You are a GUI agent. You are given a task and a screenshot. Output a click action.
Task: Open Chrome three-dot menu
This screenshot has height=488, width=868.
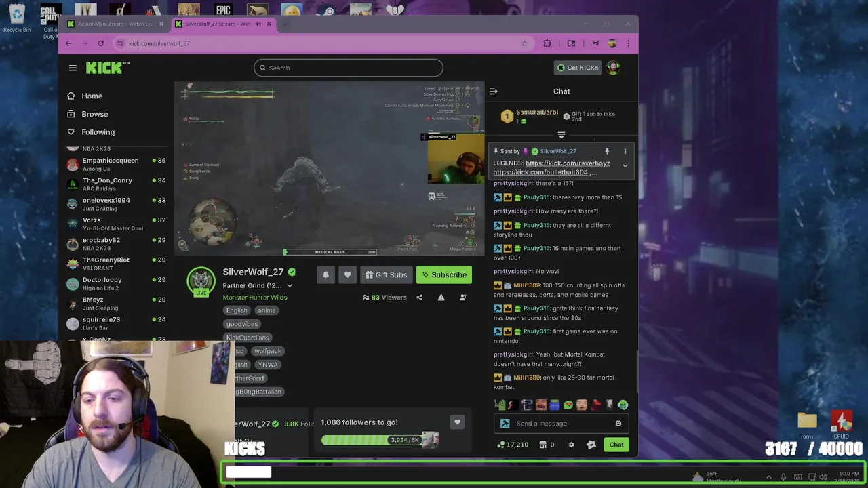pos(628,43)
